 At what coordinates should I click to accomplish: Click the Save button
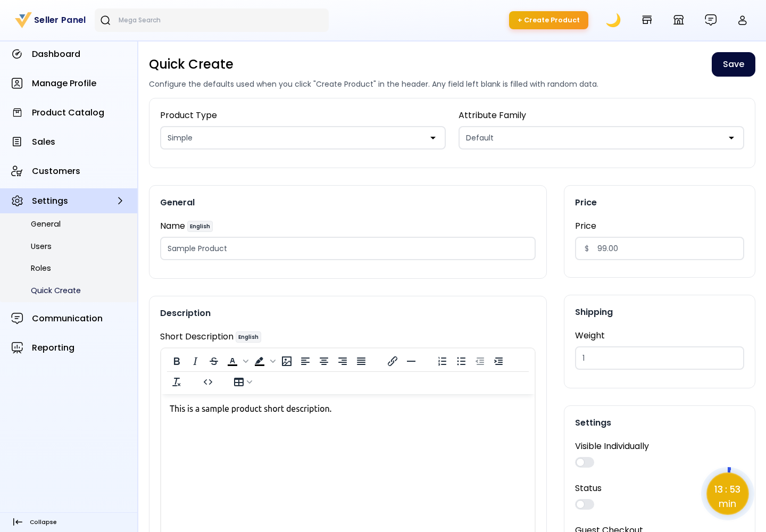[x=734, y=64]
